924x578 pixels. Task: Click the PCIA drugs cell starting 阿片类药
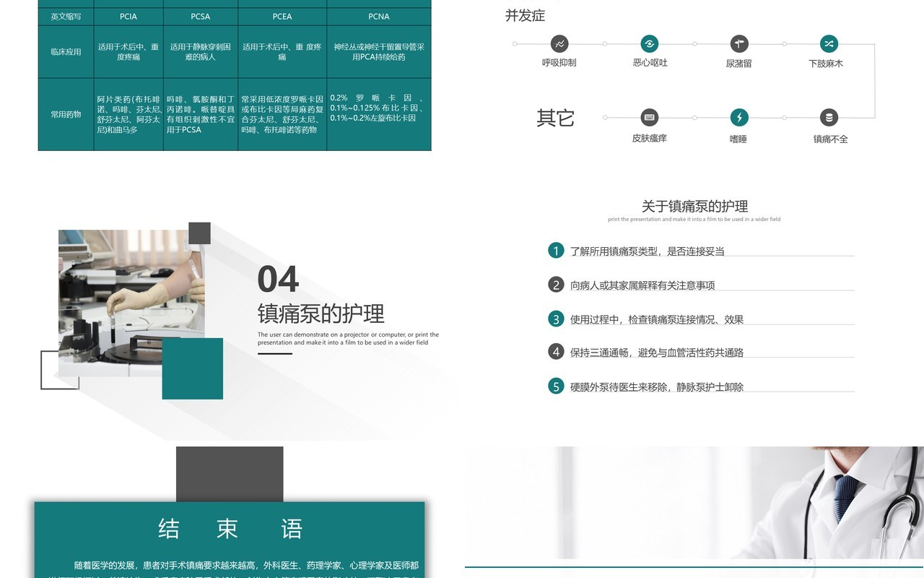click(128, 114)
